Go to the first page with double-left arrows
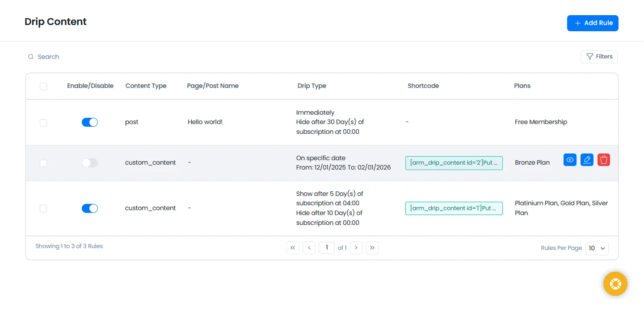This screenshot has width=644, height=311. point(293,248)
